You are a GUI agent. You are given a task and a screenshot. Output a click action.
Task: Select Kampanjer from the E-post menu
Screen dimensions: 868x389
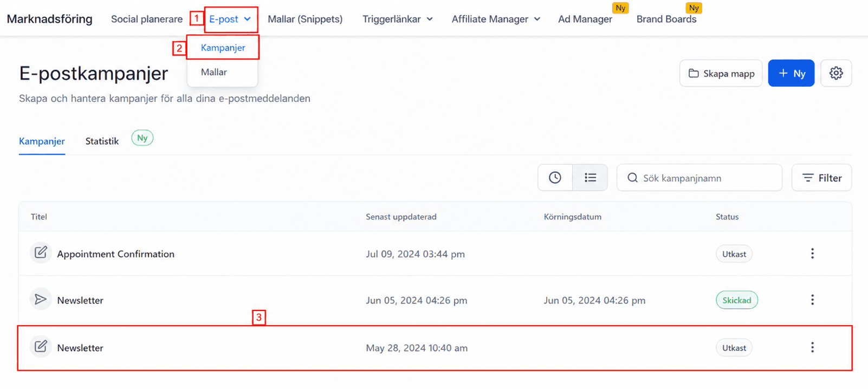pyautogui.click(x=223, y=48)
